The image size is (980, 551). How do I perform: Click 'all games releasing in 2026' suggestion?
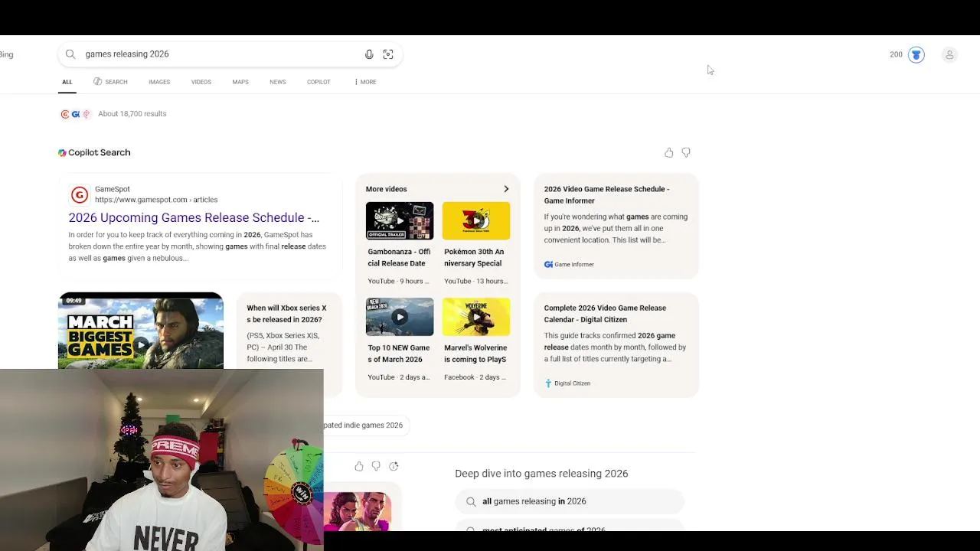point(570,501)
